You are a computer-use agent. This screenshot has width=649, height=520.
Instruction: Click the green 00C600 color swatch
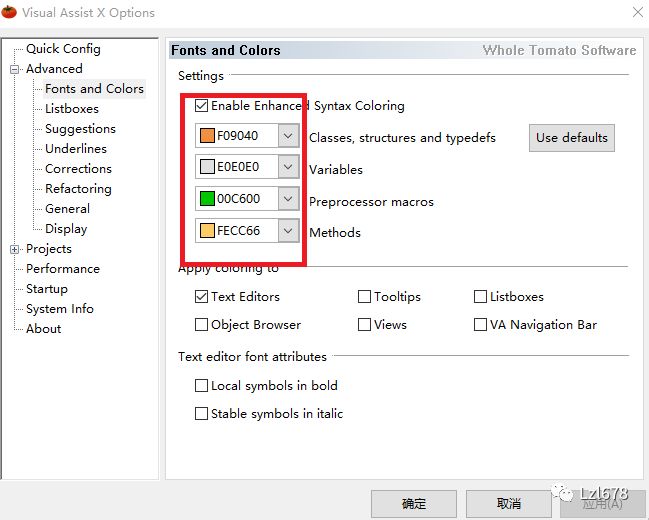tap(207, 199)
